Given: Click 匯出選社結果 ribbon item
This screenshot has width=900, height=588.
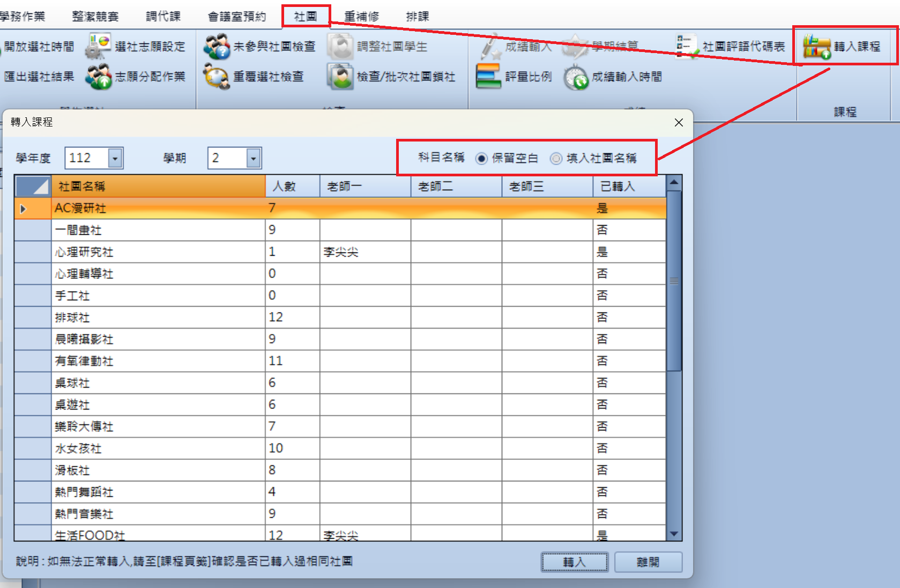Looking at the screenshot, I should [x=39, y=77].
